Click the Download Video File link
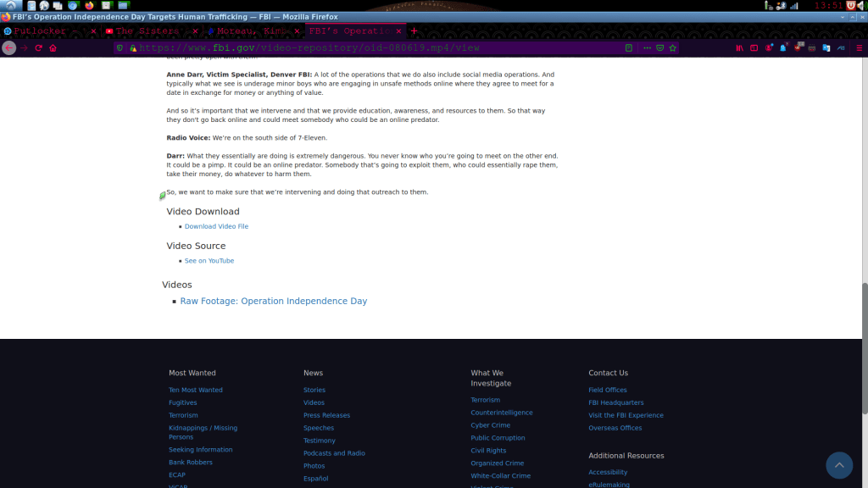Image resolution: width=868 pixels, height=488 pixels. (x=216, y=227)
